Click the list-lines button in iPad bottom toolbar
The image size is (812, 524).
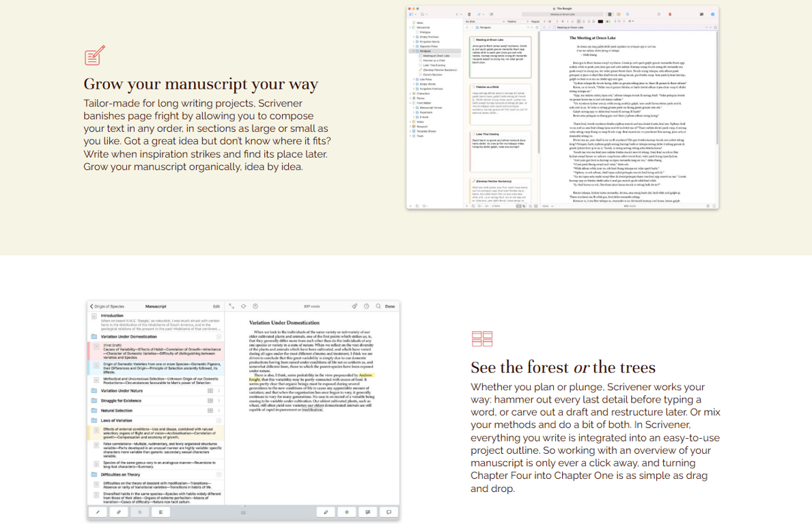(x=160, y=512)
